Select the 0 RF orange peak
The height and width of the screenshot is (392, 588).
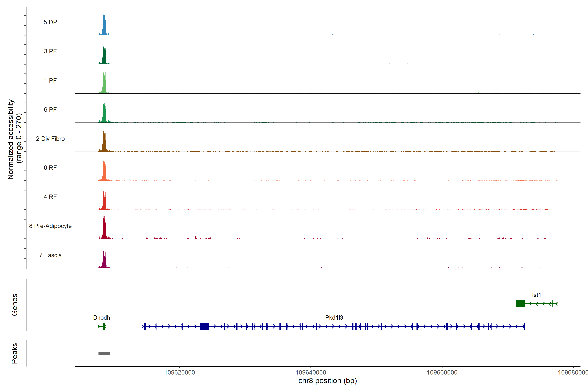pyautogui.click(x=104, y=171)
